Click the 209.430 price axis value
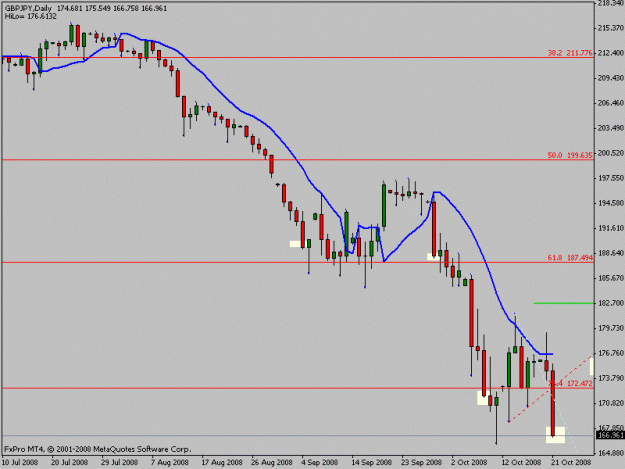625x469 pixels. tap(611, 78)
